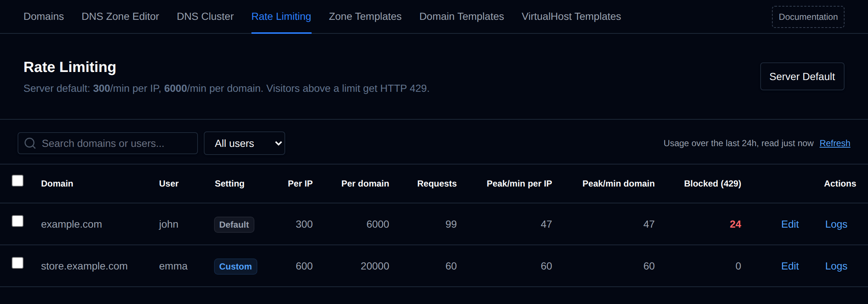Click the Per IP column header
This screenshot has width=868, height=304.
pyautogui.click(x=300, y=184)
